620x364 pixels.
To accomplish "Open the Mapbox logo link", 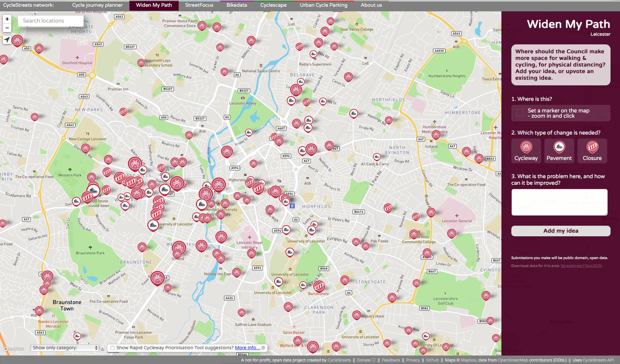I will point(14,349).
